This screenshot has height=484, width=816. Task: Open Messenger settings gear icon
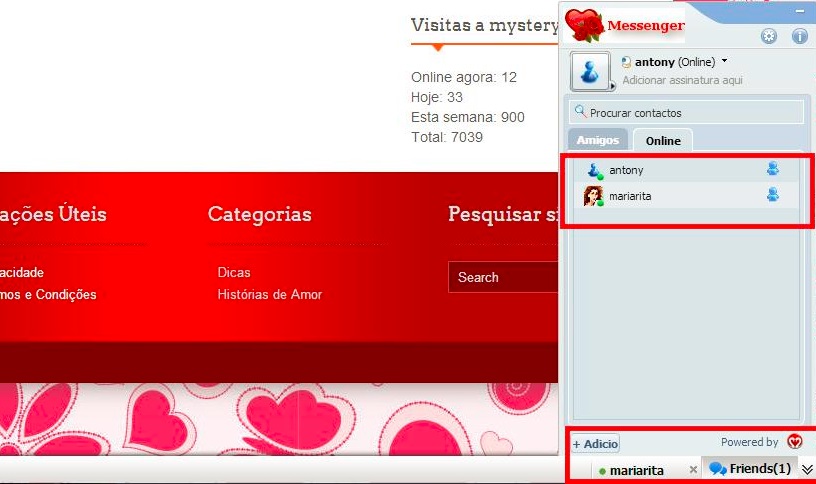point(768,36)
